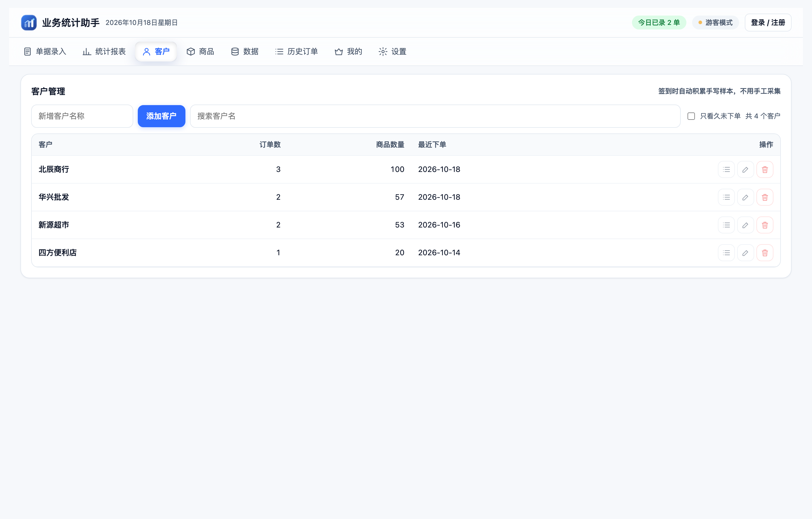The width and height of the screenshot is (812, 519).
Task: Select customer name 四方便利店
Action: pyautogui.click(x=58, y=253)
